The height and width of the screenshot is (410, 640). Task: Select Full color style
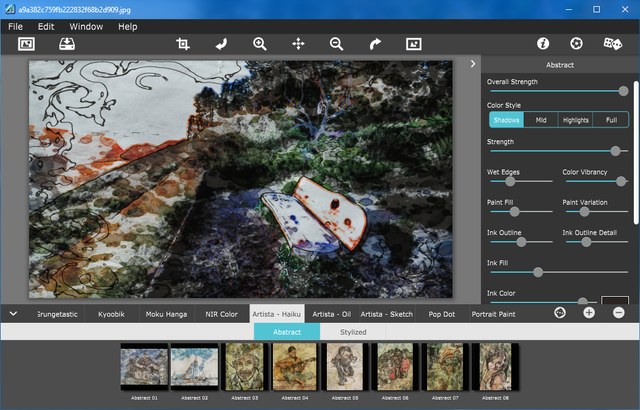(611, 120)
